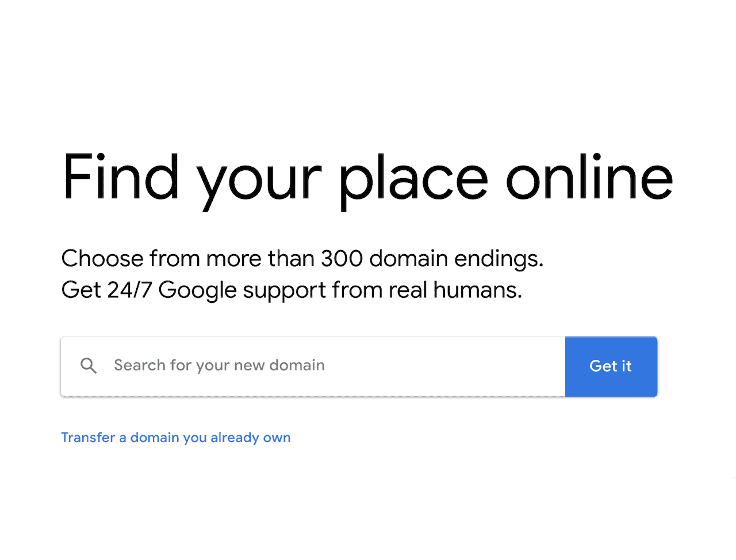
Task: Click the word 'Transfer' in the blue link
Action: pyautogui.click(x=89, y=438)
